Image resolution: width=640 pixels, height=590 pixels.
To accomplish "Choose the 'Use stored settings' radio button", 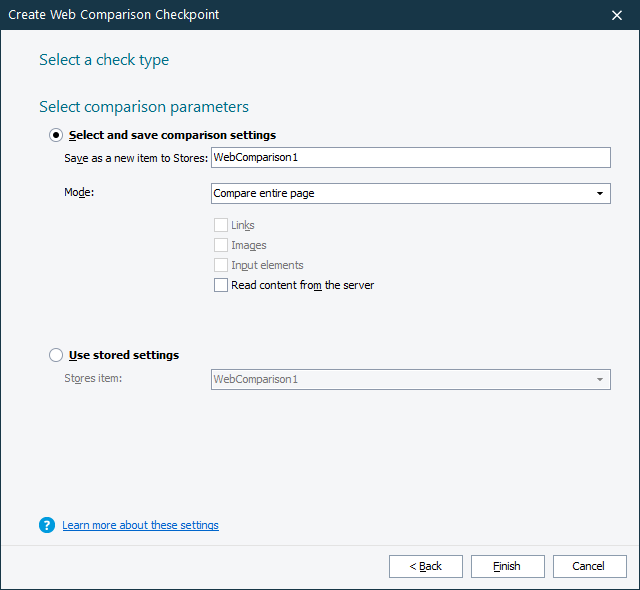I will point(56,355).
